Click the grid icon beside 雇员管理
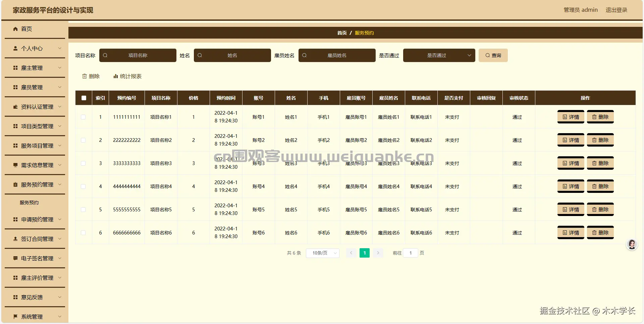 pyautogui.click(x=15, y=87)
